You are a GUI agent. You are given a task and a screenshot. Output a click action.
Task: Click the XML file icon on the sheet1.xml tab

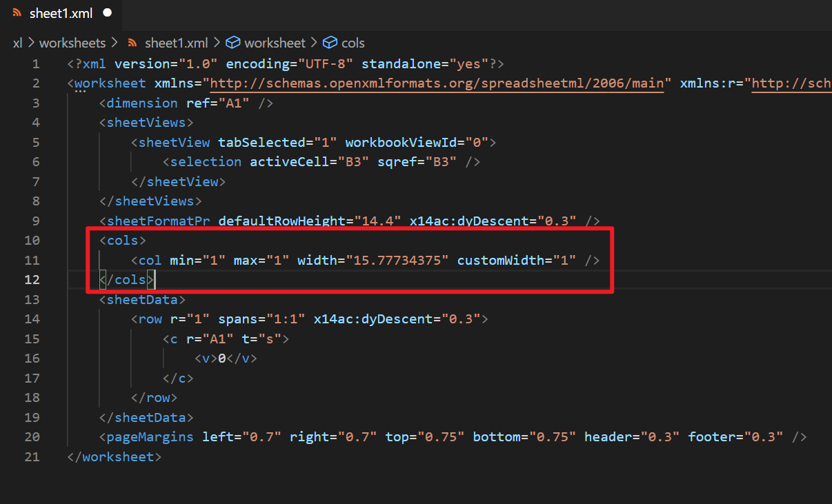point(17,12)
